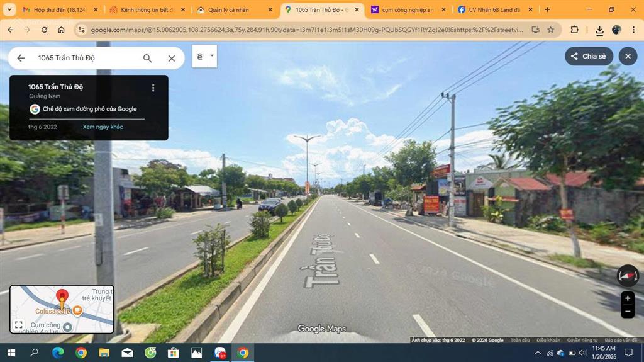Image resolution: width=644 pixels, height=362 pixels.
Task: Go to the browser home page
Action: coord(61,30)
